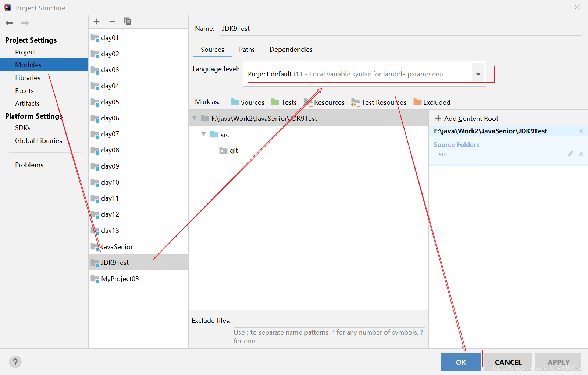Click the Apply button

click(x=558, y=362)
